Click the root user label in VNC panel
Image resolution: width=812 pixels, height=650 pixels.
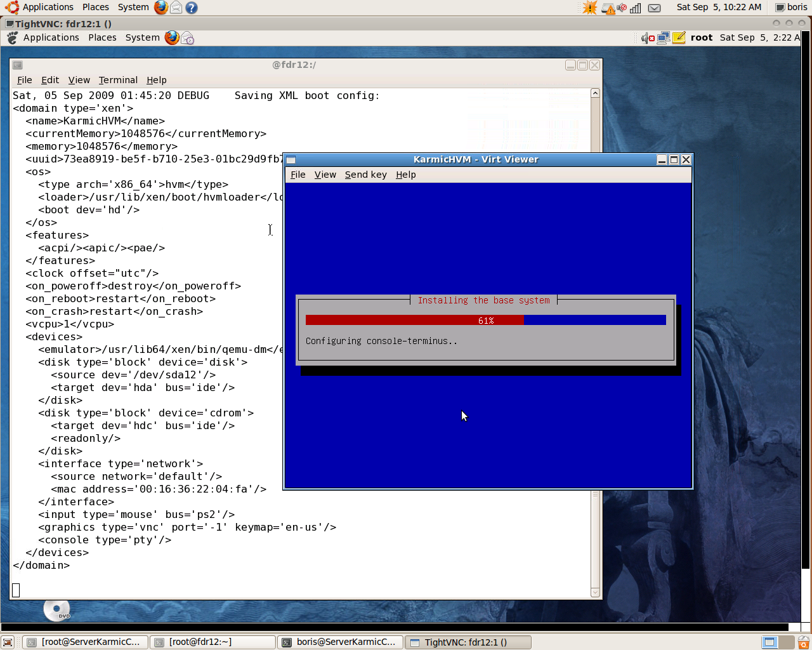tap(702, 38)
